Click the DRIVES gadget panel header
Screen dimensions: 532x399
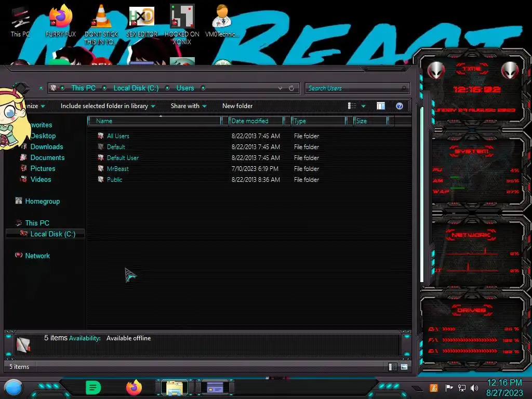[472, 310]
